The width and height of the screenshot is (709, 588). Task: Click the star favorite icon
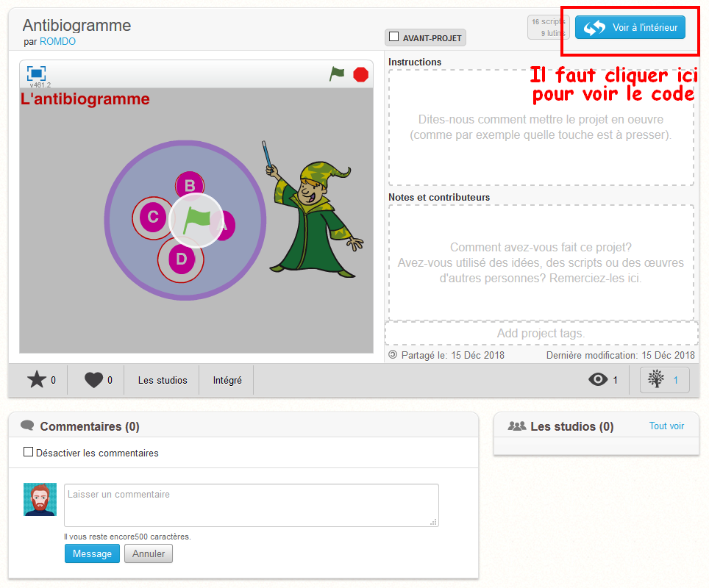37,380
